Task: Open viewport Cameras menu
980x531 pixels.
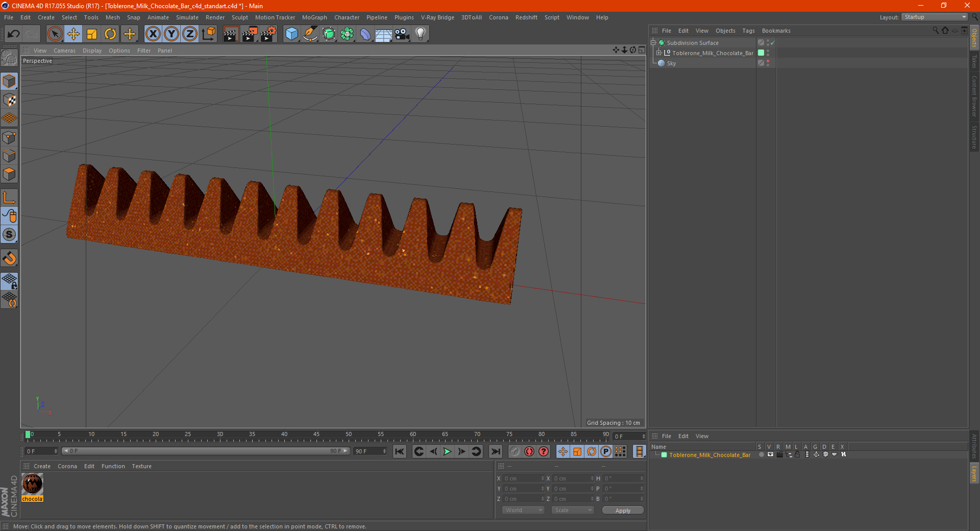Action: click(x=64, y=51)
